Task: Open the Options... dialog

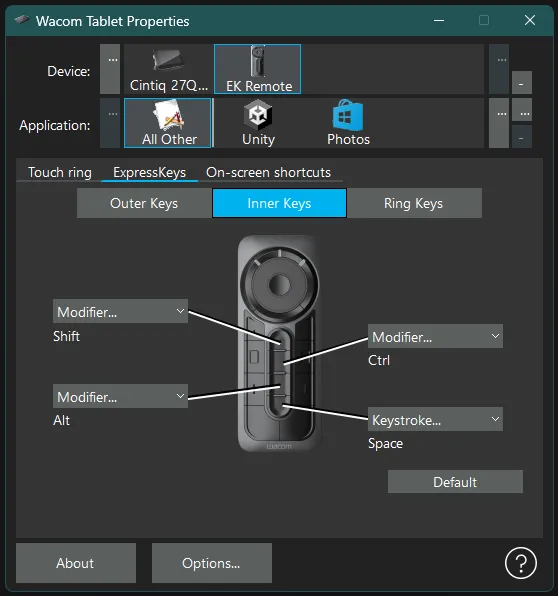Action: click(212, 563)
